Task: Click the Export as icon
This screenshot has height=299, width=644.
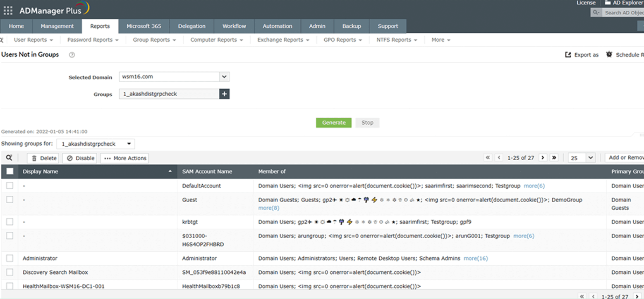Action: 568,55
